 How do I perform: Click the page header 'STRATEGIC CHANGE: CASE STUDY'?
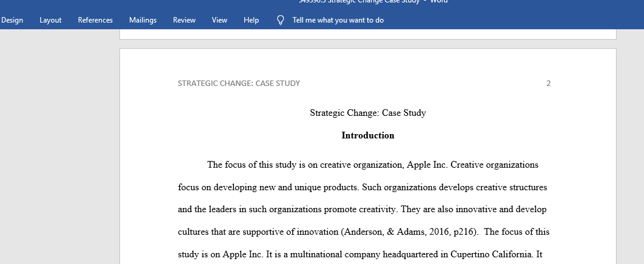pyautogui.click(x=239, y=84)
